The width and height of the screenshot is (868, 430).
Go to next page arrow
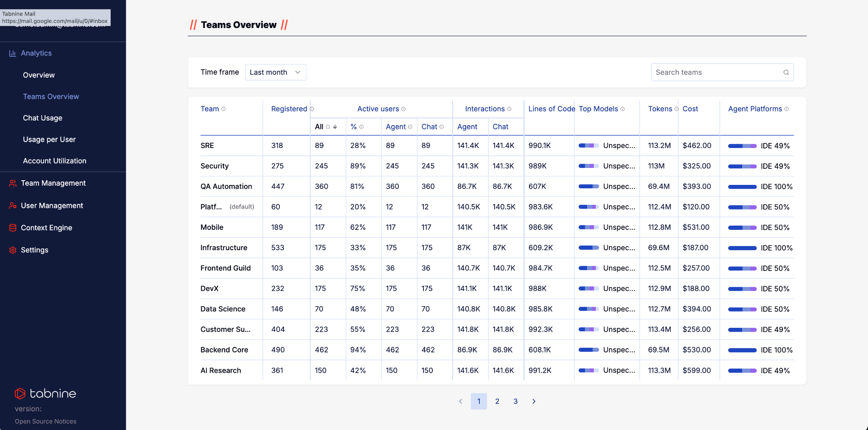534,401
